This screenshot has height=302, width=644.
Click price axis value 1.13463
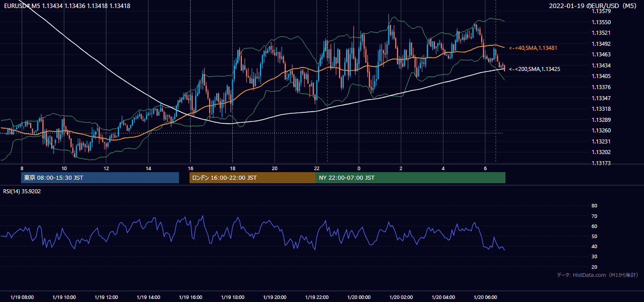click(x=601, y=54)
